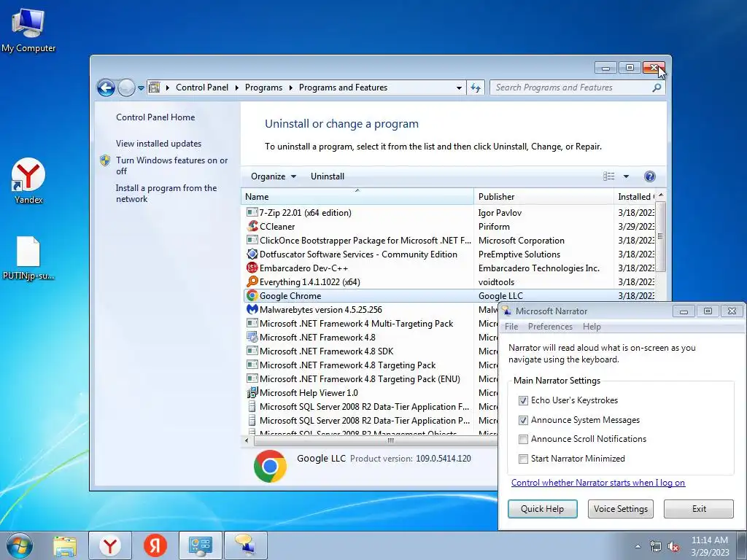Open Control Panel Home link
Screen dimensions: 747x560
point(155,117)
